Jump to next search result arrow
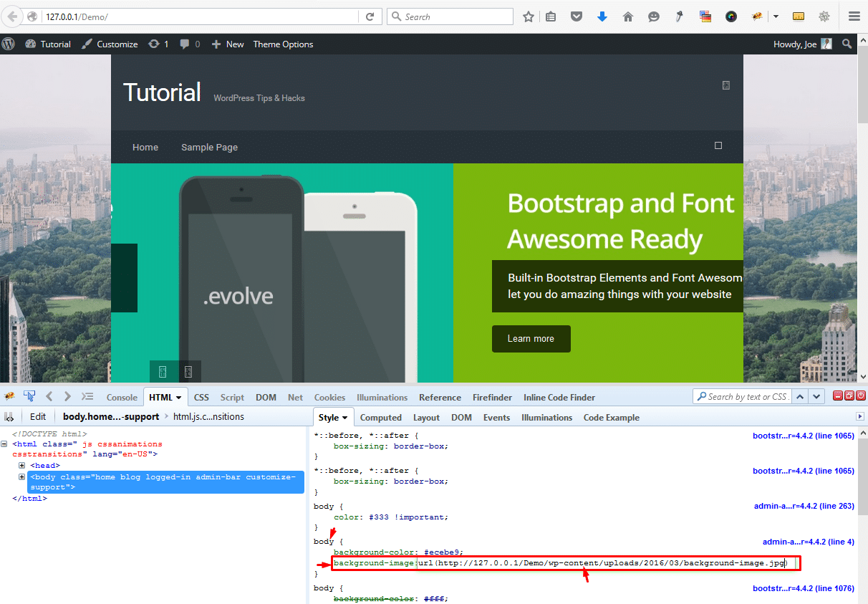The width and height of the screenshot is (868, 604). pyautogui.click(x=817, y=396)
